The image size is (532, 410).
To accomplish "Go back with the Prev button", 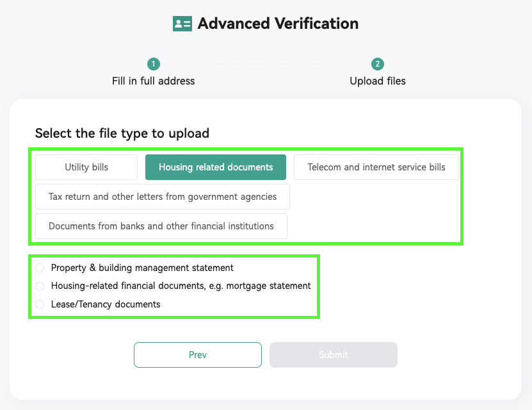I will click(x=198, y=355).
